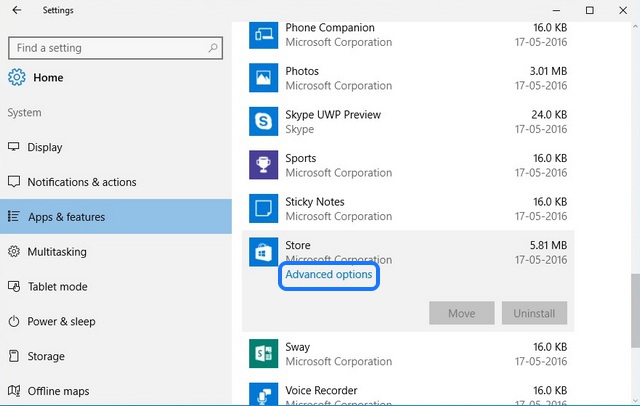This screenshot has height=406, width=640.
Task: Click the Sway app icon
Action: pyautogui.click(x=264, y=353)
